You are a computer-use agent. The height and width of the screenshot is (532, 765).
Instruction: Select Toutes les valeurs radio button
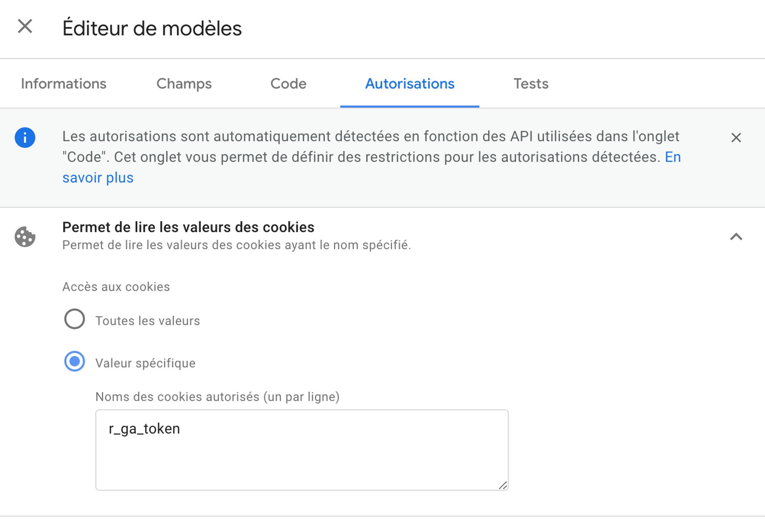coord(75,319)
